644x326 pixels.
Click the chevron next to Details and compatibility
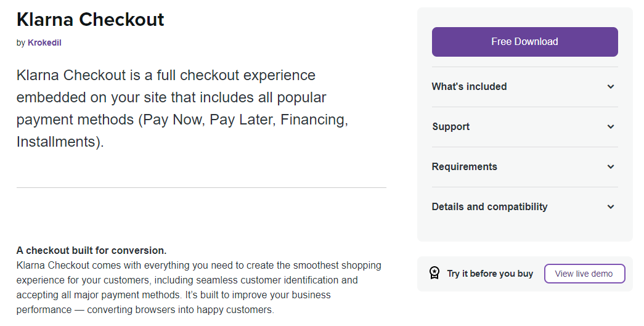(x=611, y=207)
